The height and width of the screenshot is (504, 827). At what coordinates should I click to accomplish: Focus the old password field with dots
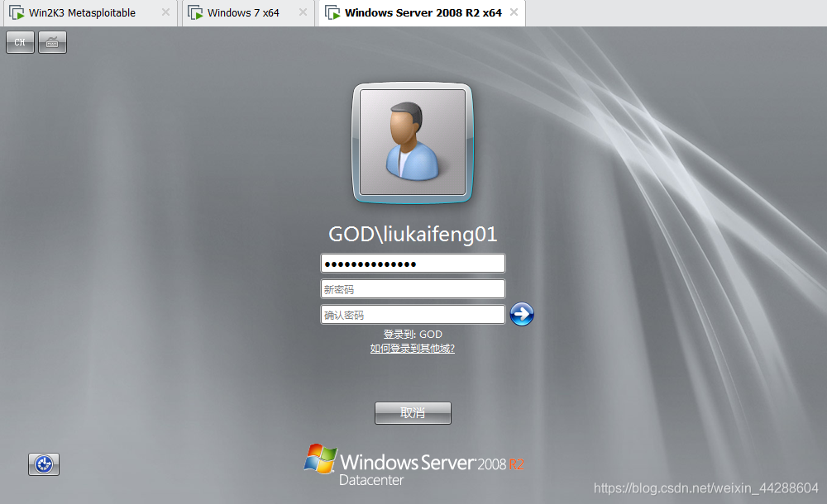click(x=413, y=264)
